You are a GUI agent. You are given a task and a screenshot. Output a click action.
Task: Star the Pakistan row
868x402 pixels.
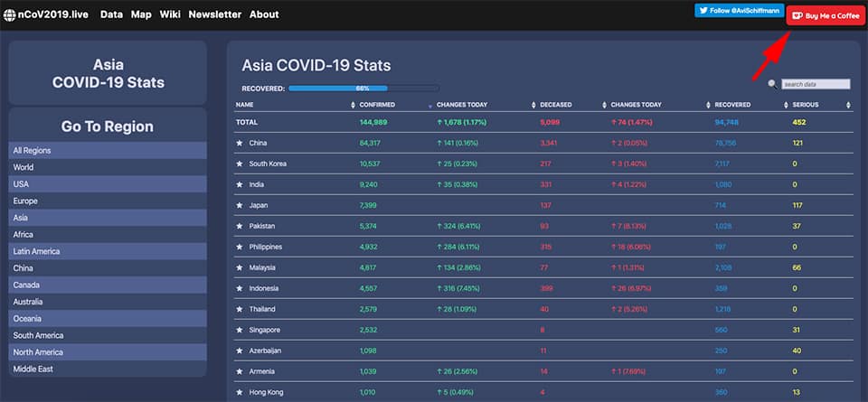tap(240, 226)
